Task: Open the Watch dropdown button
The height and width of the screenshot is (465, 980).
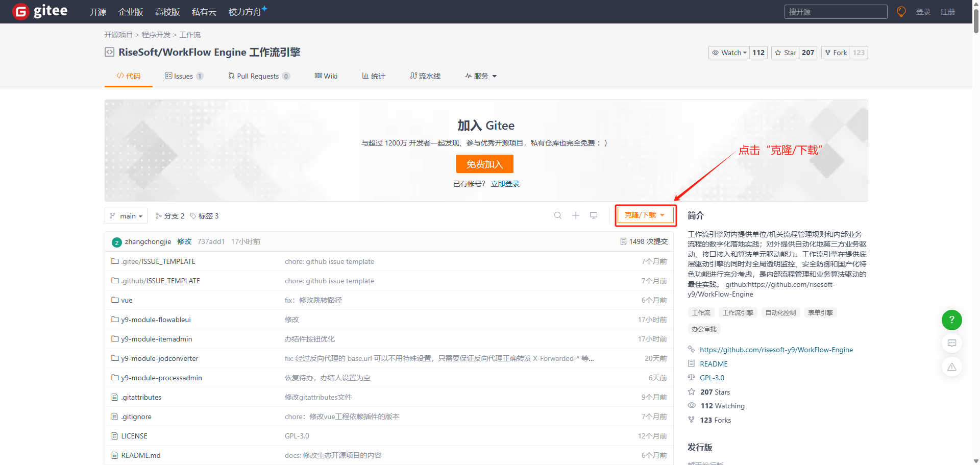Action: [x=729, y=53]
